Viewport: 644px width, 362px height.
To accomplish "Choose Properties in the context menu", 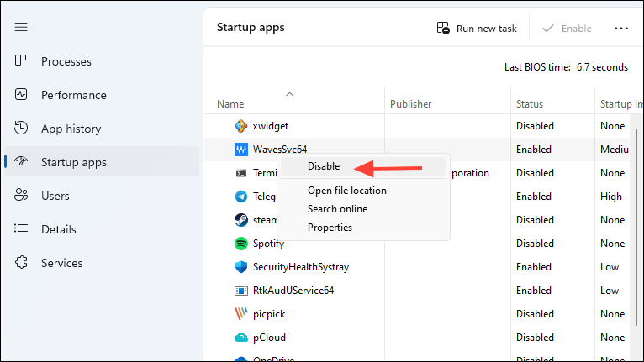I will pos(330,228).
